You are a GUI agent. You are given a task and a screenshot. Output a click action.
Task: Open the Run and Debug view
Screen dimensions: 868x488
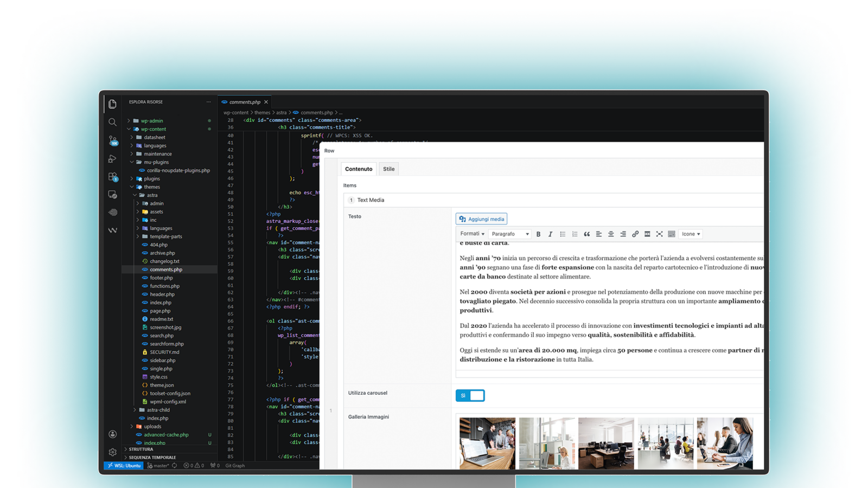pyautogui.click(x=112, y=159)
